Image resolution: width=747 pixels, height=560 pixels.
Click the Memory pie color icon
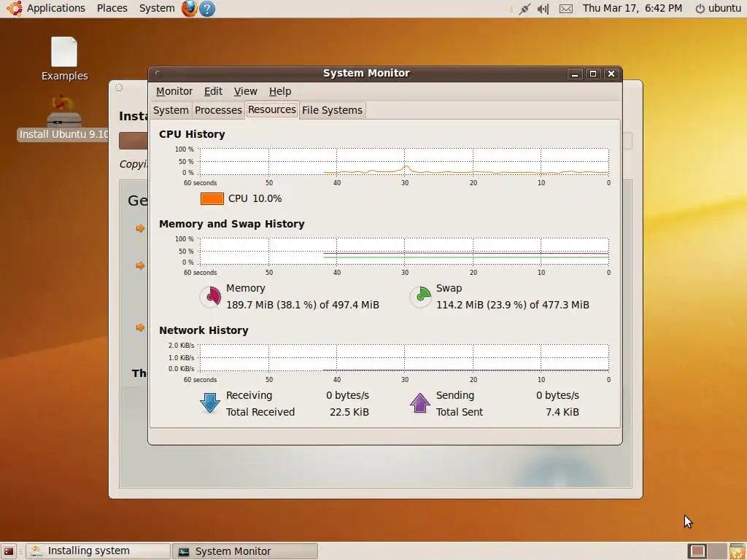pyautogui.click(x=210, y=297)
